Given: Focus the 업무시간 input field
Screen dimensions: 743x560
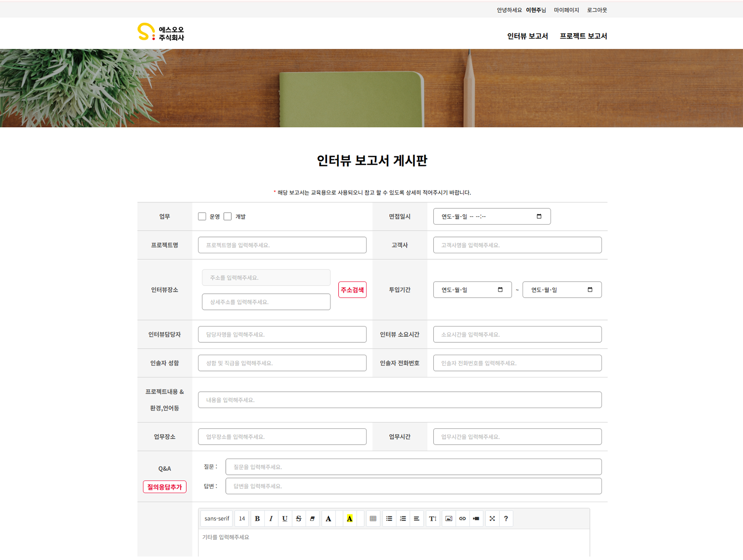Looking at the screenshot, I should [517, 437].
